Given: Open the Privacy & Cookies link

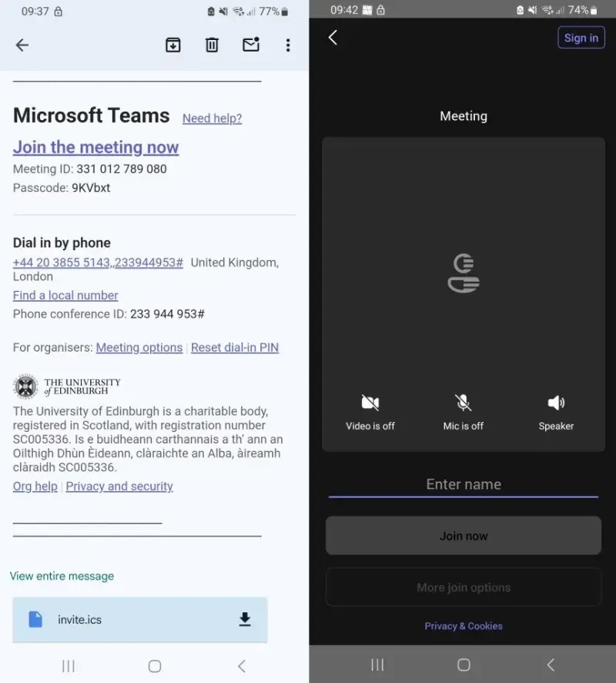Looking at the screenshot, I should tap(464, 626).
